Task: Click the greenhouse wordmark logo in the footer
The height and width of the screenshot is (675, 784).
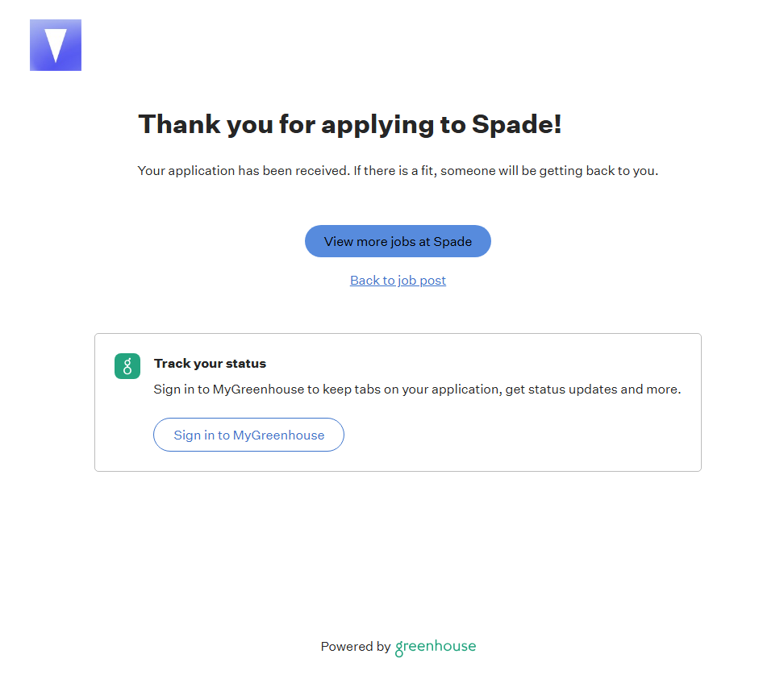Action: (x=436, y=647)
